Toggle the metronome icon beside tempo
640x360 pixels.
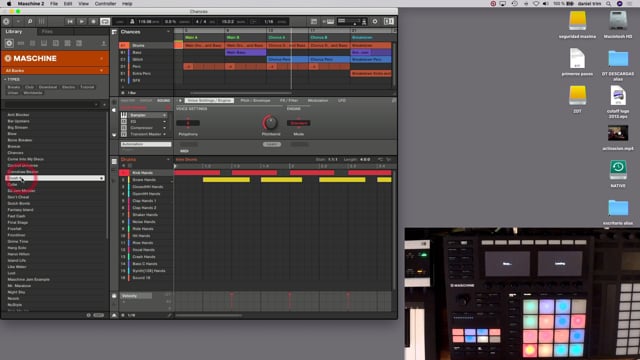132,22
